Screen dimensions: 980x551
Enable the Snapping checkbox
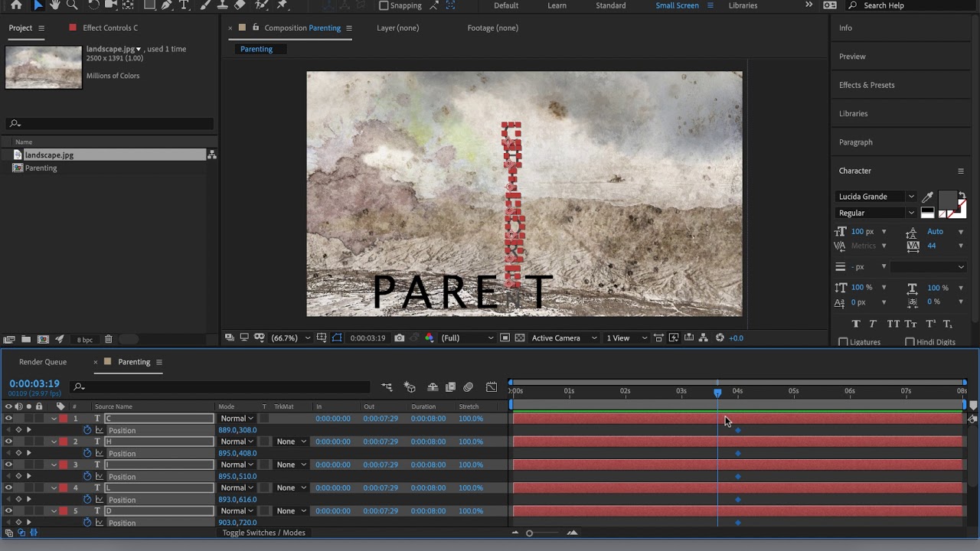pos(384,5)
